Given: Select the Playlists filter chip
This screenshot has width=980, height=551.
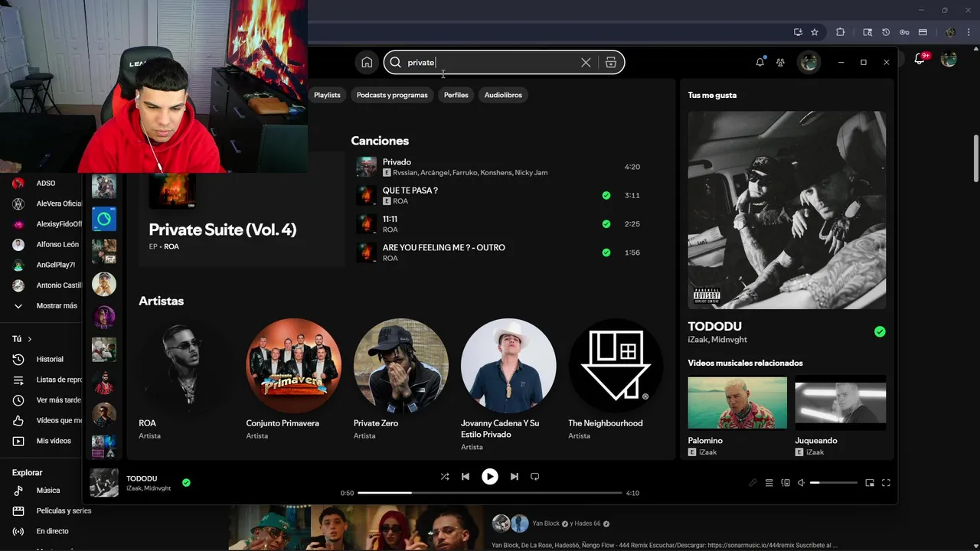Looking at the screenshot, I should point(327,95).
